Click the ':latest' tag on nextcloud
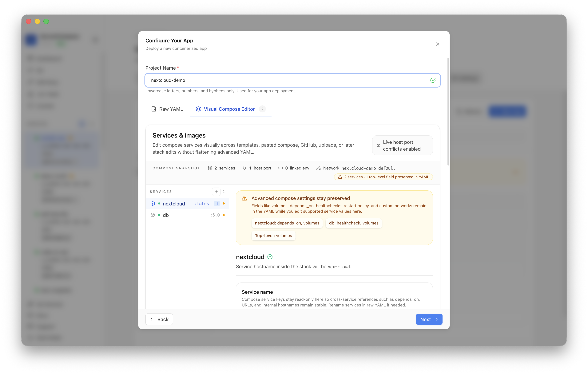Image resolution: width=588 pixels, height=374 pixels. tap(203, 204)
